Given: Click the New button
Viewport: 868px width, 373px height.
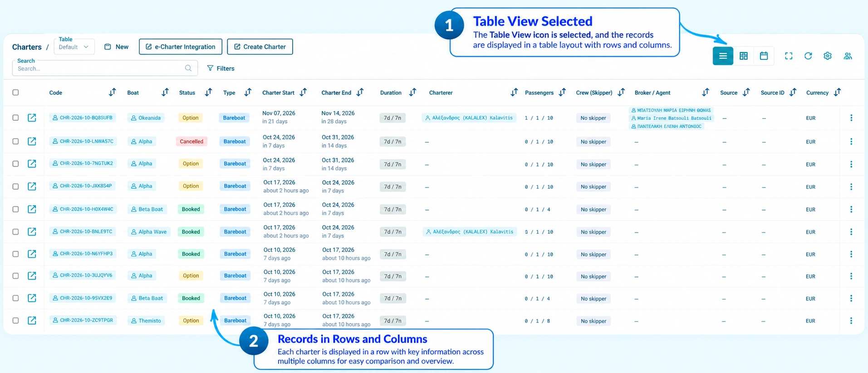Looking at the screenshot, I should pyautogui.click(x=116, y=47).
